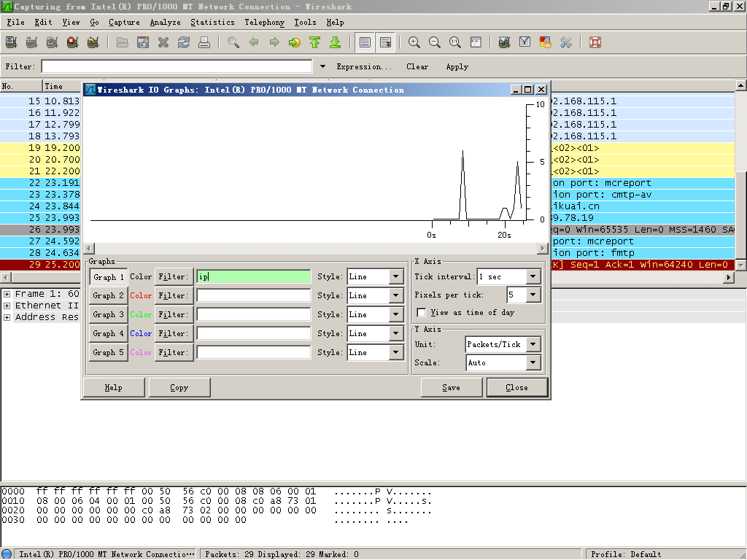Open the Statistics menu

[x=212, y=23]
